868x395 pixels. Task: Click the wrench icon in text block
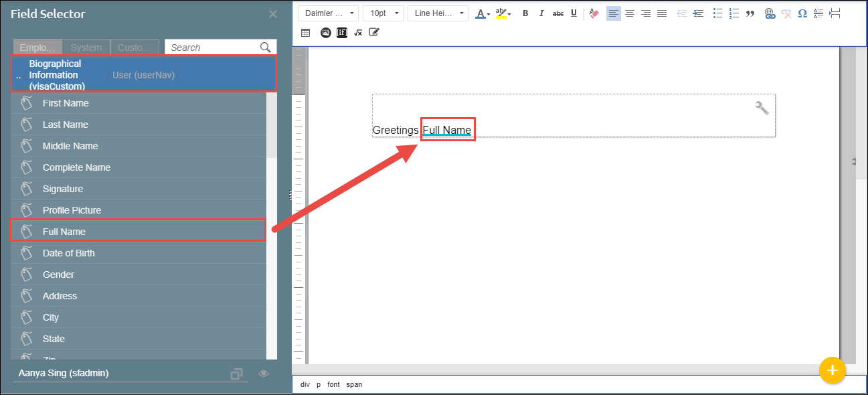(762, 107)
